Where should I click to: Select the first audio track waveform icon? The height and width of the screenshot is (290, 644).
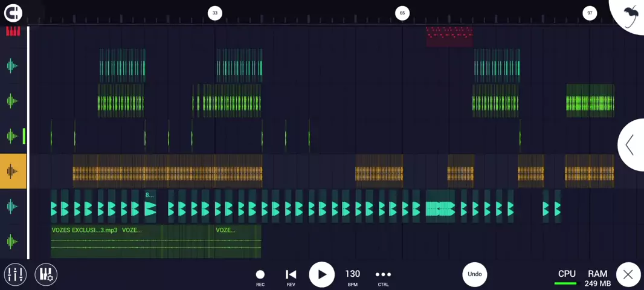(x=13, y=66)
